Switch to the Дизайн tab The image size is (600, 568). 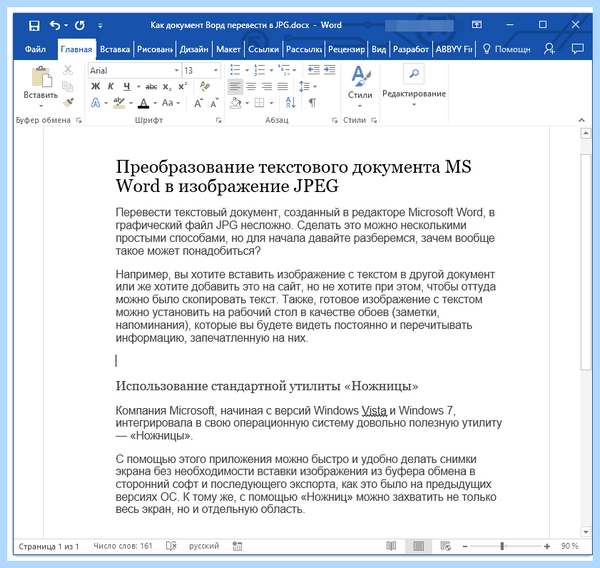click(194, 49)
